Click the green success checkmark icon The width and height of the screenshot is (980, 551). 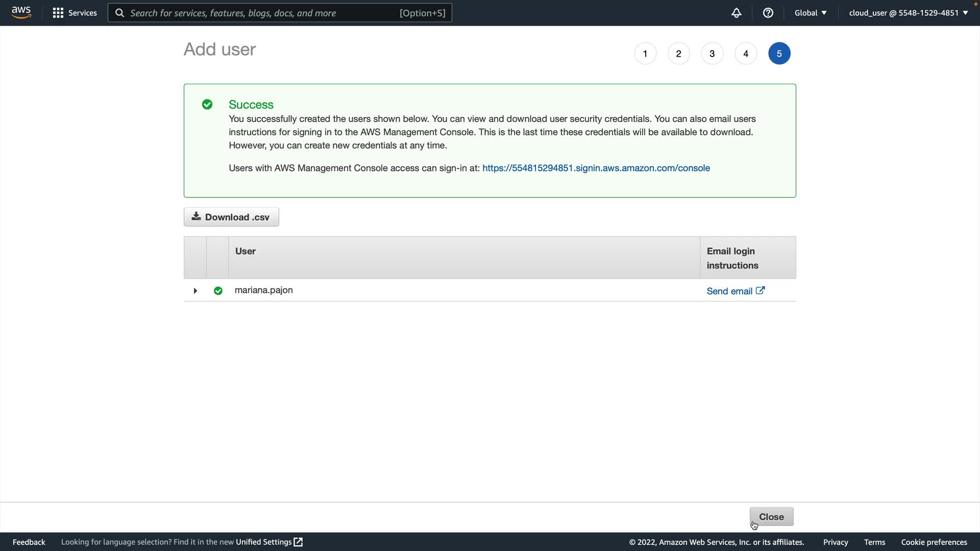[207, 105]
